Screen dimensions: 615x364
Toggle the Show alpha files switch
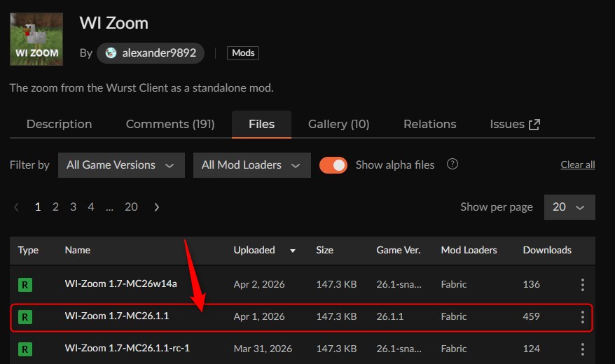coord(333,165)
